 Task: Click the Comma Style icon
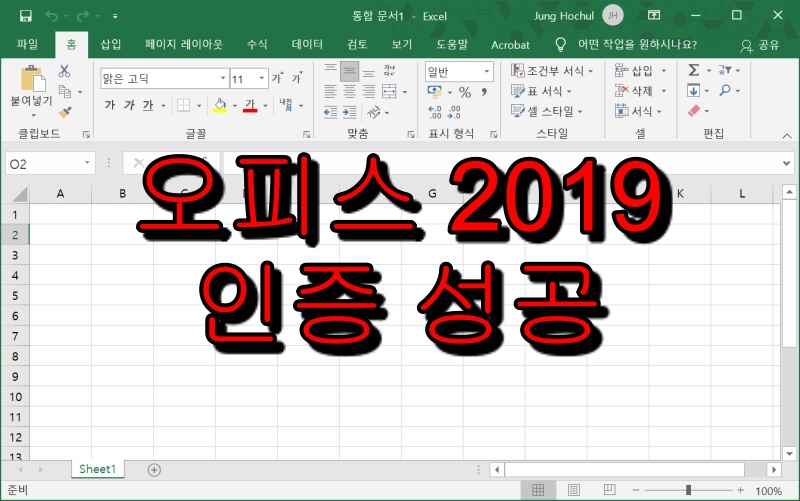484,92
